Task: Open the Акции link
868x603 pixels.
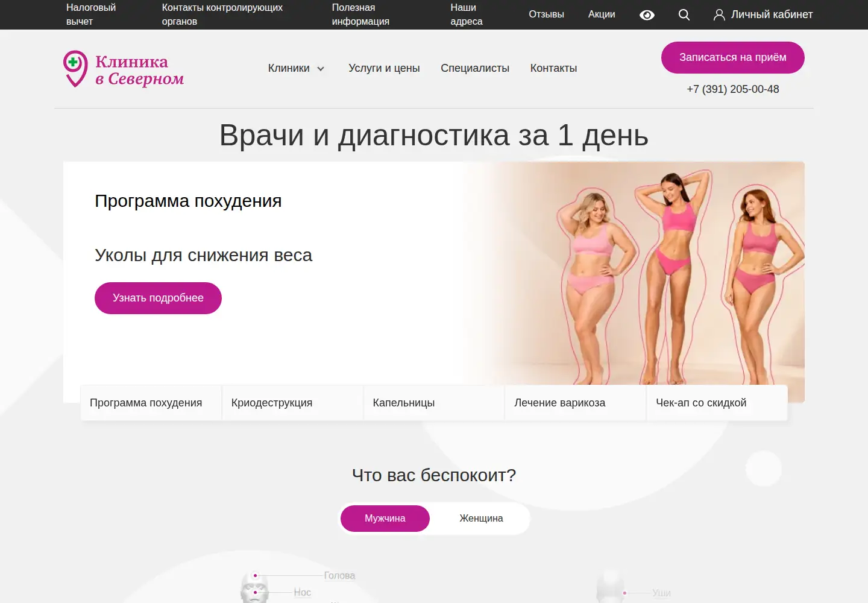Action: [602, 14]
